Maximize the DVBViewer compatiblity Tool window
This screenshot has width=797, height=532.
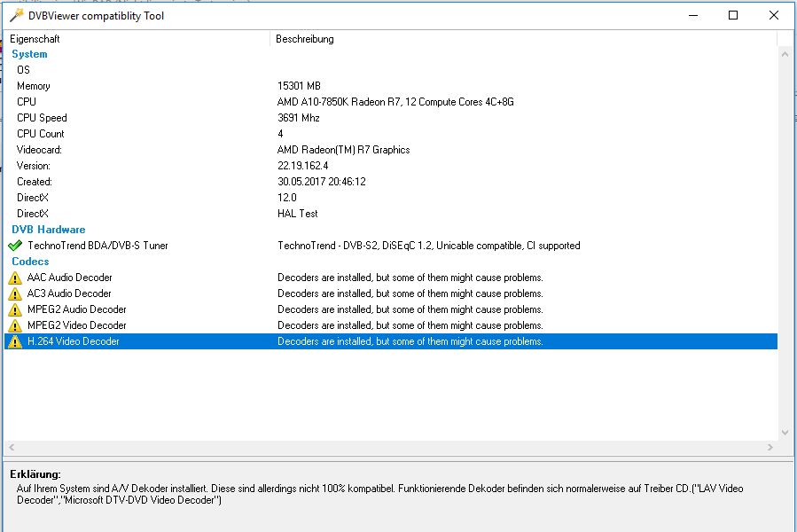(733, 15)
